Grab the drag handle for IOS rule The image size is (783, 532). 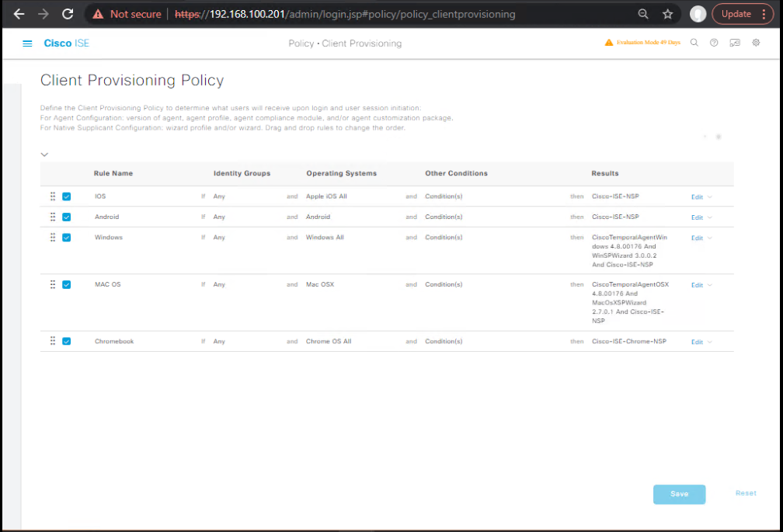[x=53, y=196]
